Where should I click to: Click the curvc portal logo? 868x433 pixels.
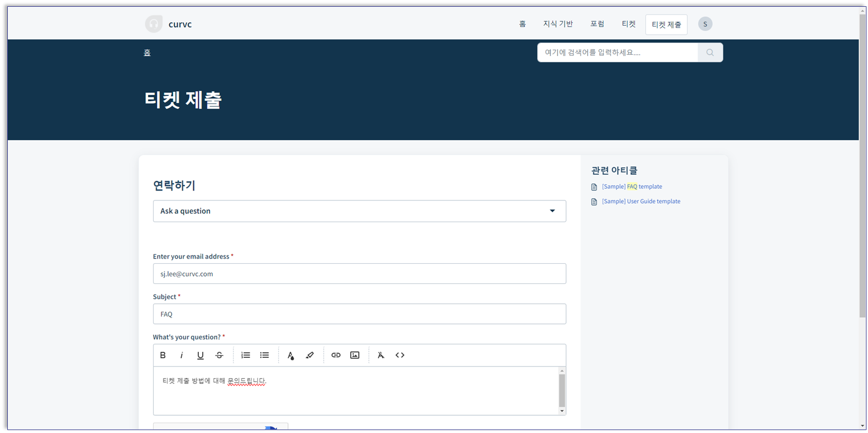click(x=154, y=24)
